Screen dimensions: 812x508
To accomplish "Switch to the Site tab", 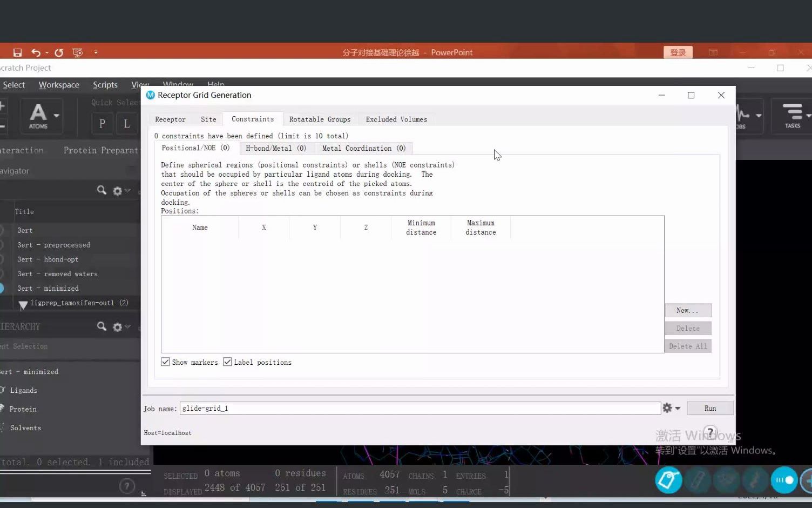I will click(208, 119).
